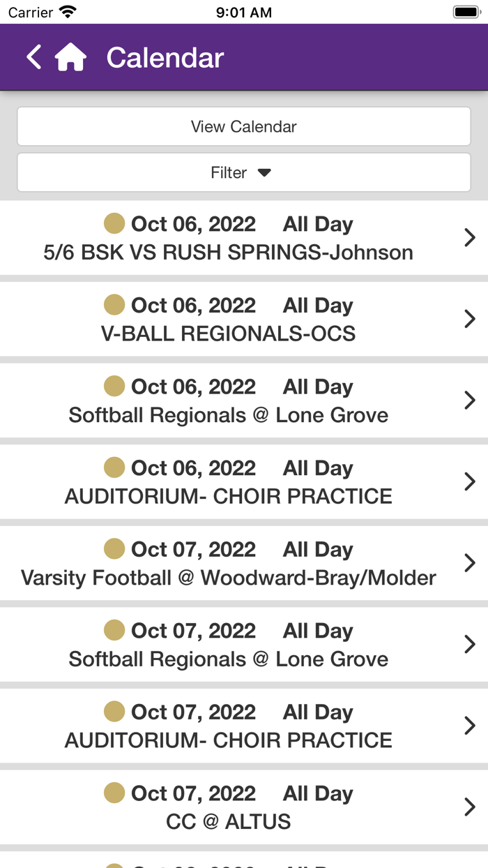The width and height of the screenshot is (488, 868).
Task: Tap chevron for Oct 06 Softball Regionals
Action: pyautogui.click(x=469, y=400)
